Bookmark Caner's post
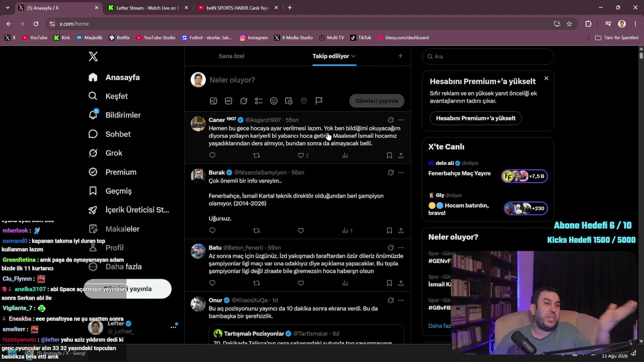 click(x=389, y=155)
